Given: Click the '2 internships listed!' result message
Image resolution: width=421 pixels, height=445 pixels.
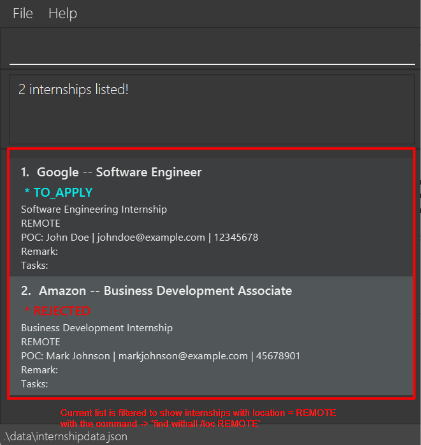Looking at the screenshot, I should (x=73, y=89).
